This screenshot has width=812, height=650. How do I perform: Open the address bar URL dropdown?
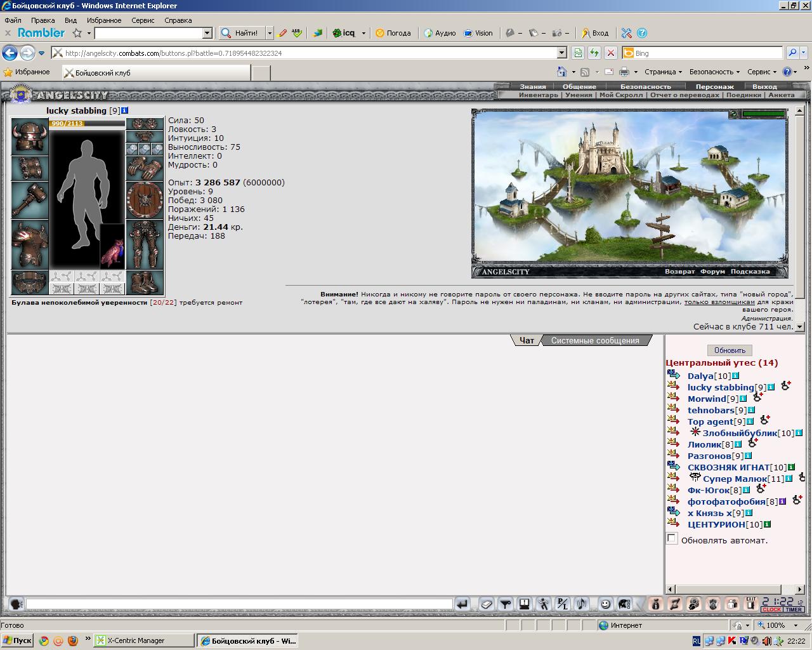tap(561, 53)
